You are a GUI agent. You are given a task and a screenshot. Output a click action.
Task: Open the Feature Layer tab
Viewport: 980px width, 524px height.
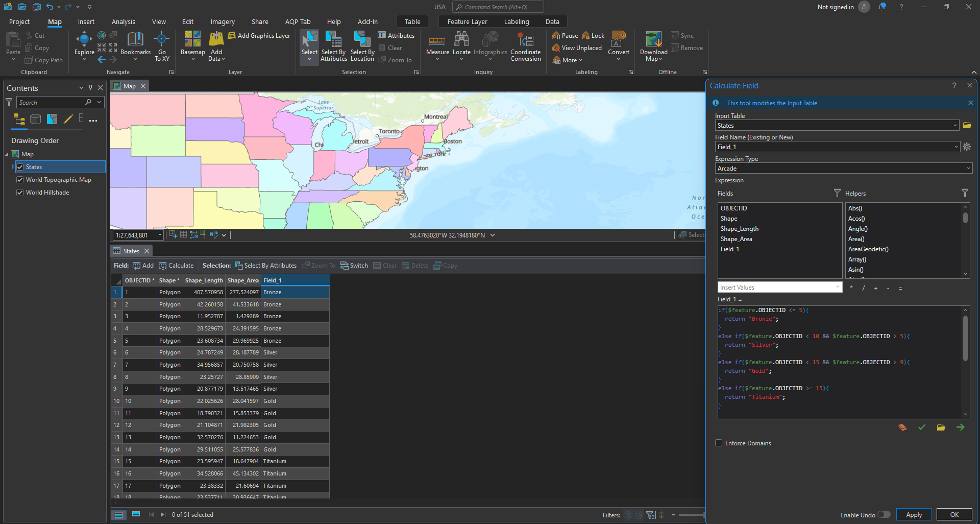tap(467, 22)
